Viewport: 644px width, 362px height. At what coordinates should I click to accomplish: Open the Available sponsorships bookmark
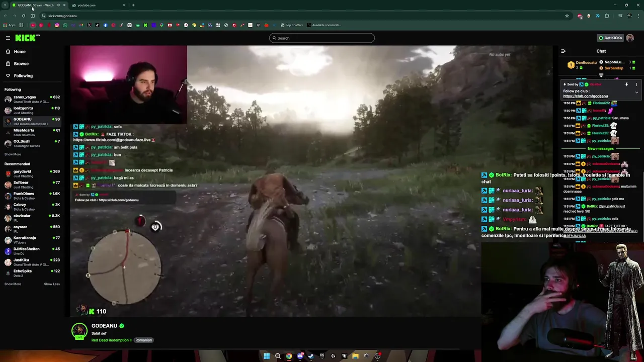[324, 25]
